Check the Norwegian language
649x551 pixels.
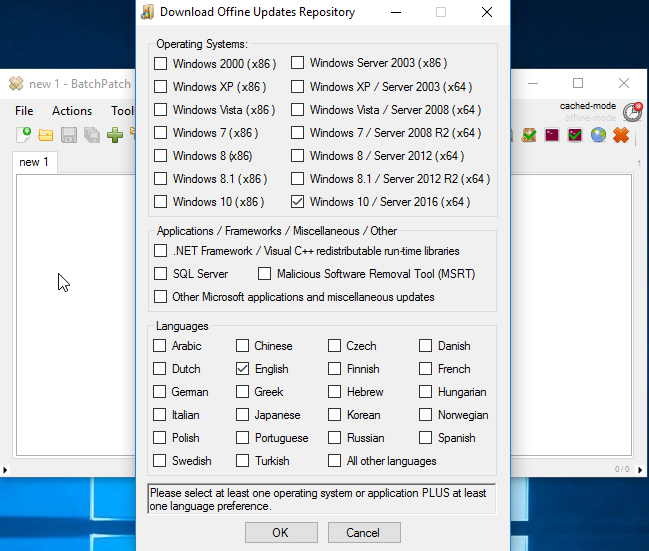(425, 414)
